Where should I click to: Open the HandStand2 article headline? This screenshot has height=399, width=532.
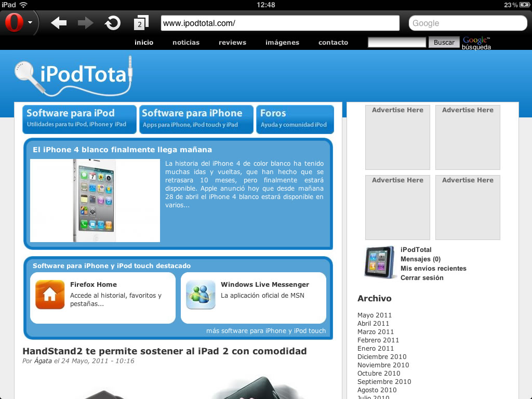coord(165,351)
